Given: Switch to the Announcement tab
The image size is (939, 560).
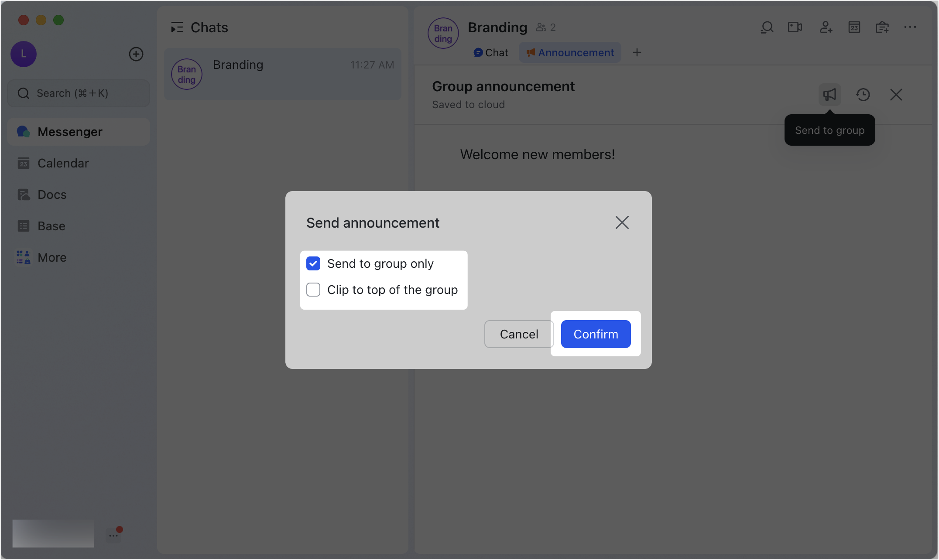Looking at the screenshot, I should pos(570,52).
